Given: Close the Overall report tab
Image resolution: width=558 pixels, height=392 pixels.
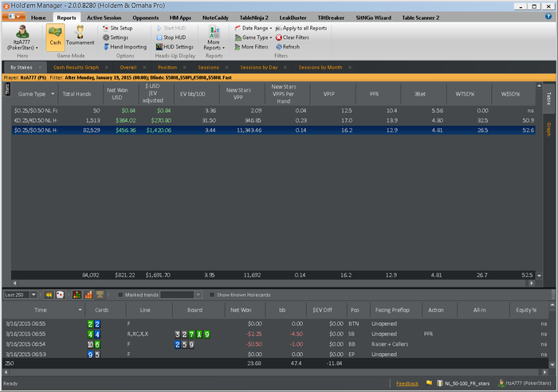Looking at the screenshot, I should pyautogui.click(x=144, y=67).
